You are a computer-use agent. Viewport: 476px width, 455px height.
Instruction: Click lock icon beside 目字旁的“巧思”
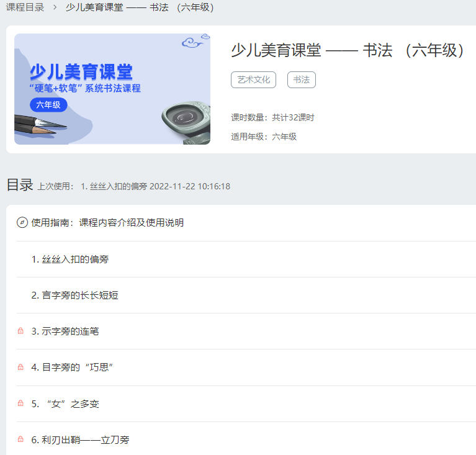click(20, 367)
